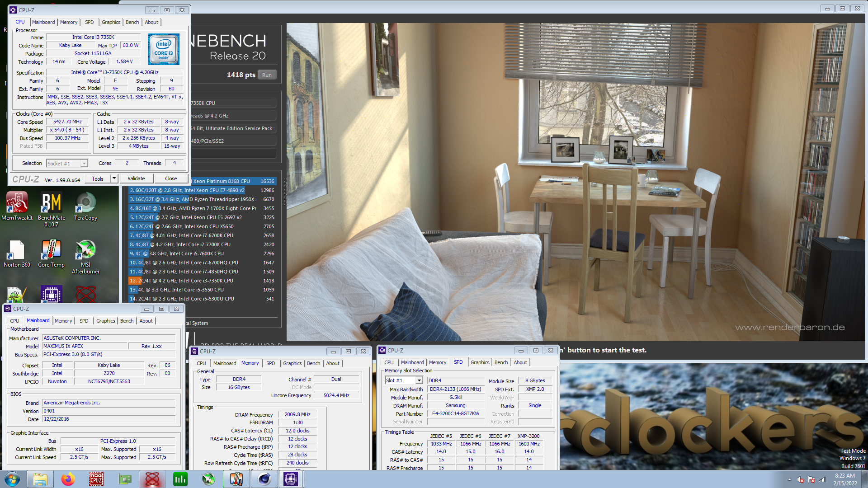This screenshot has height=488, width=868.
Task: Click the MAXIMUS IX APEX model field
Action: (85, 346)
